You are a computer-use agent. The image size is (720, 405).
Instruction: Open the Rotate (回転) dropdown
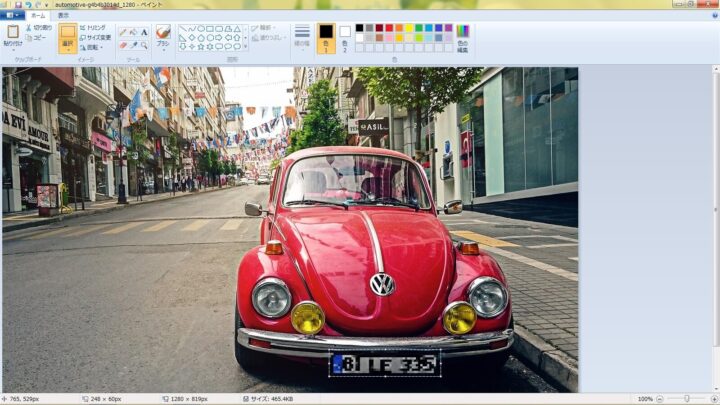(x=92, y=47)
